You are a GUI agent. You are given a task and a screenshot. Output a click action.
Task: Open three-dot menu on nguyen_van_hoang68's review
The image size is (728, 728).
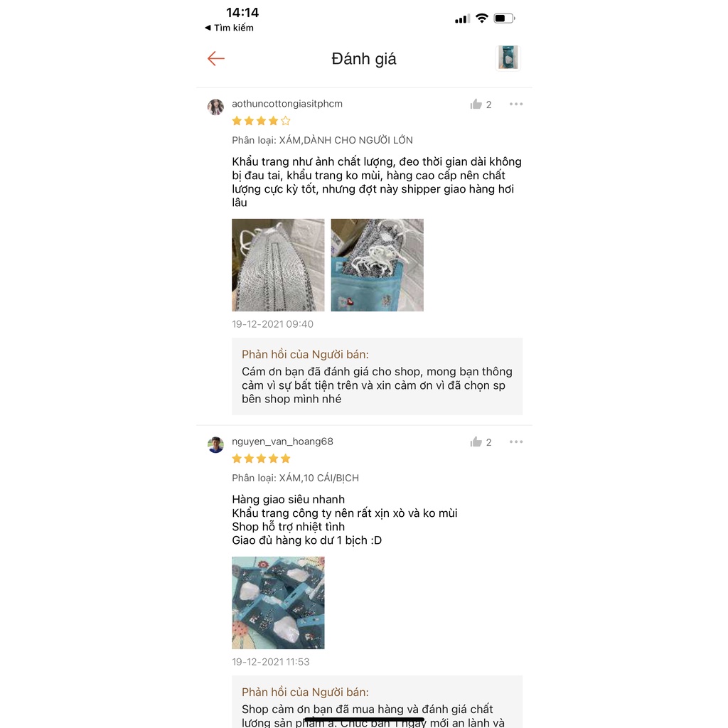516,441
